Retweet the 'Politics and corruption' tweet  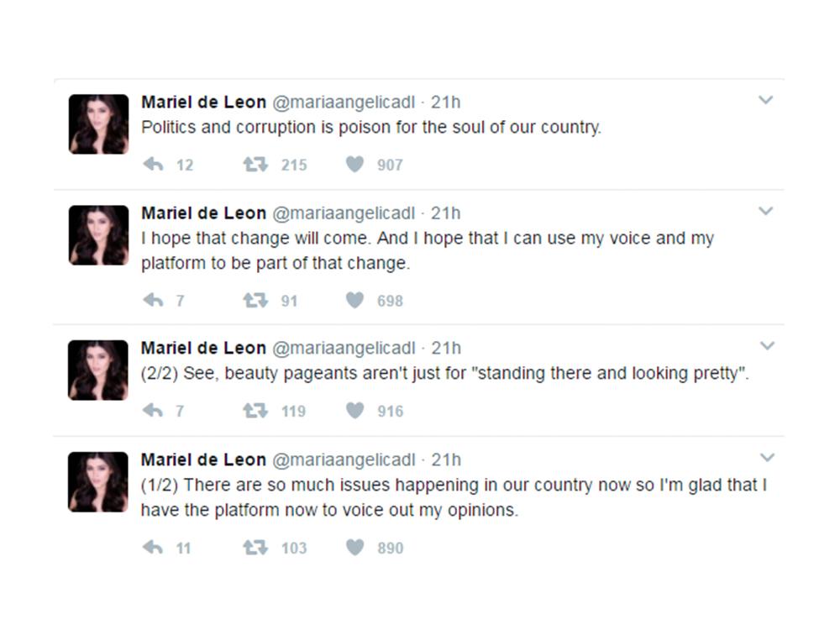coord(255,165)
